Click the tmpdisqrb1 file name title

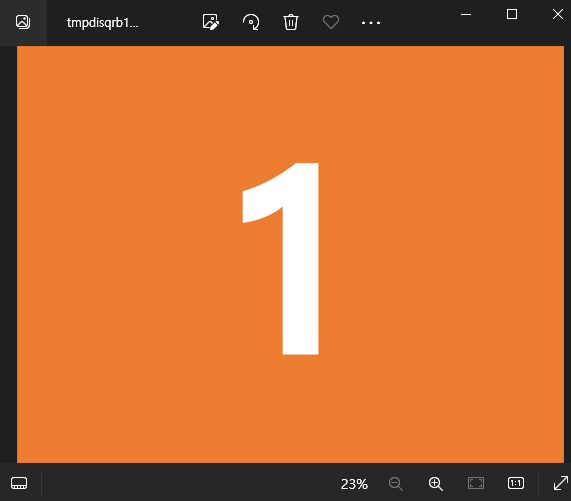click(102, 23)
